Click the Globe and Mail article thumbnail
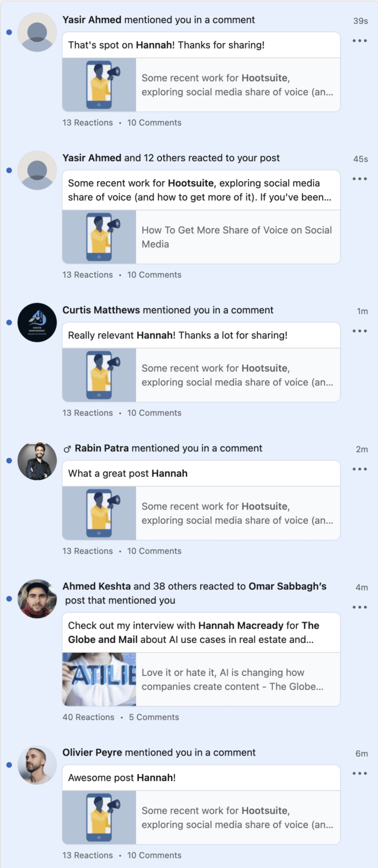 [98, 679]
